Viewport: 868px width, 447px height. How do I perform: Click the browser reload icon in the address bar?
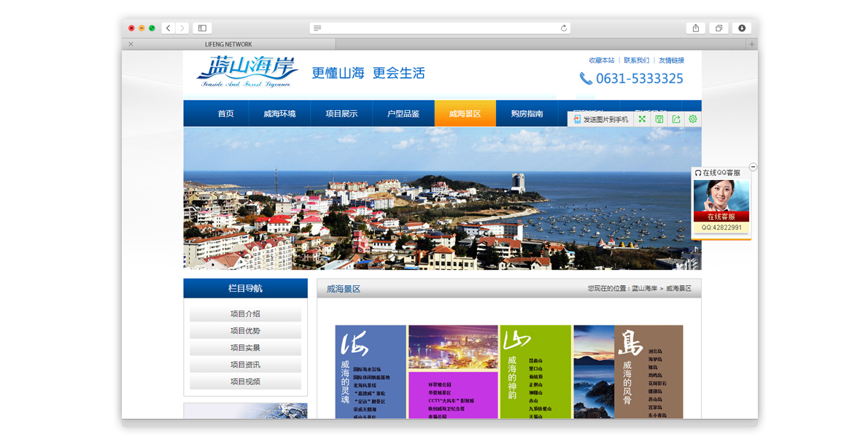pyautogui.click(x=564, y=28)
